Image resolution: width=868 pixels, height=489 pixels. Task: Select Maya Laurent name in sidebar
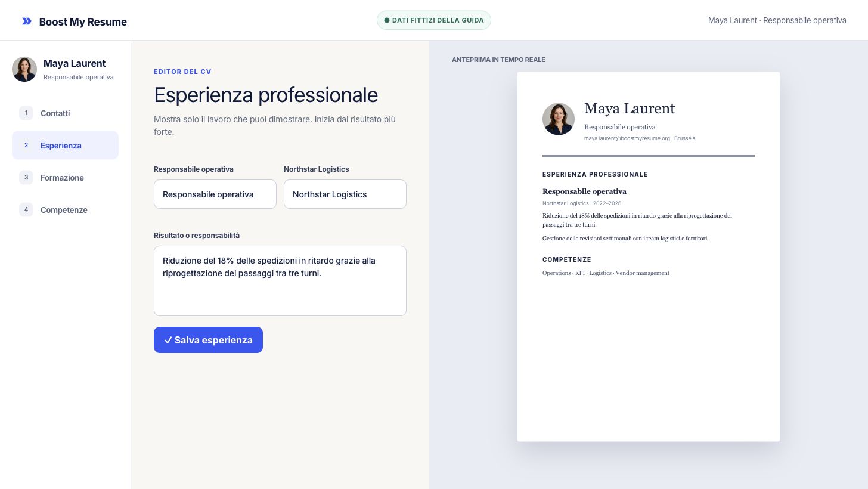75,63
